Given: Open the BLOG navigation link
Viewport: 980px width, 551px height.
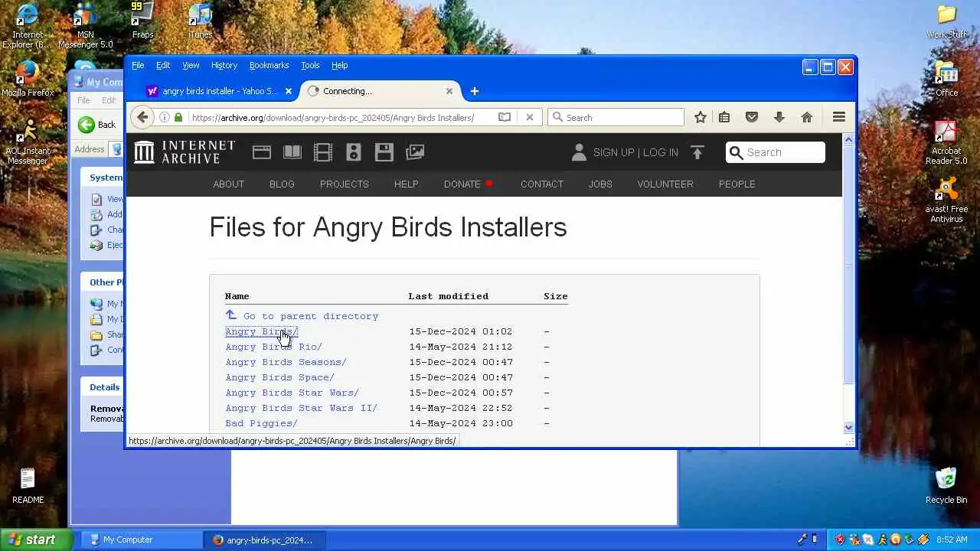Looking at the screenshot, I should coord(282,184).
